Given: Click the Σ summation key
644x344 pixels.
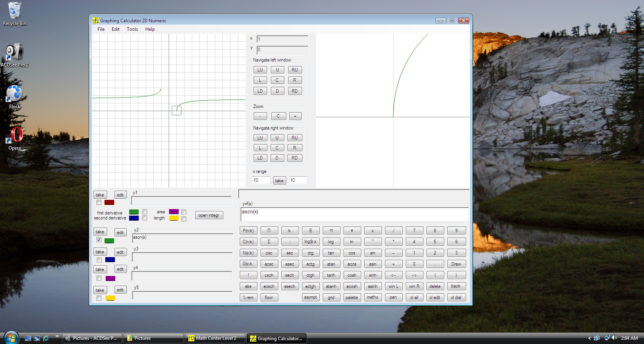Looking at the screenshot, I should click(269, 242).
